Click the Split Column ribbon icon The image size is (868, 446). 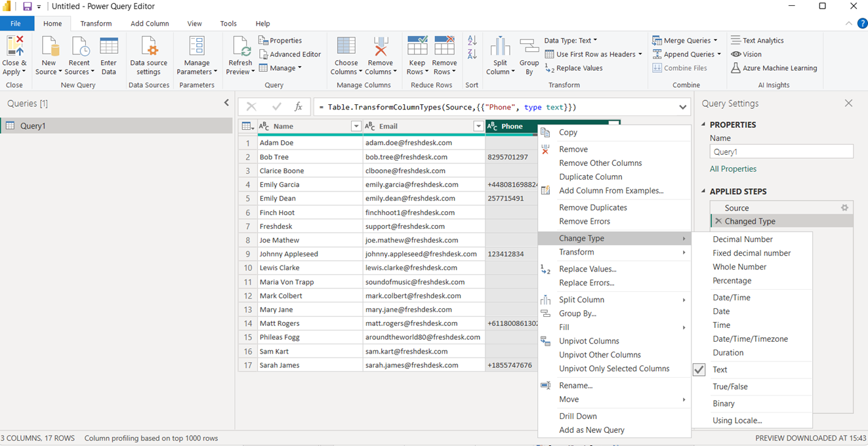(x=500, y=47)
